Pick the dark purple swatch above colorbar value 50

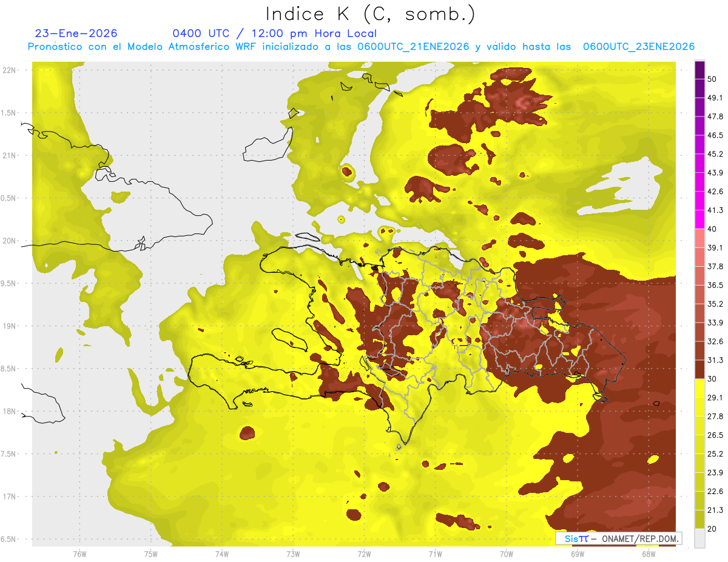[699, 70]
